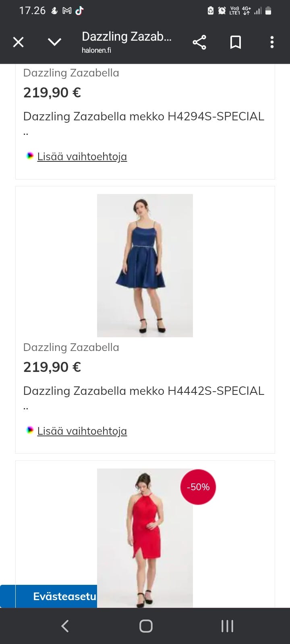Open the three-dot overflow menu
Image resolution: width=290 pixels, height=644 pixels.
272,42
